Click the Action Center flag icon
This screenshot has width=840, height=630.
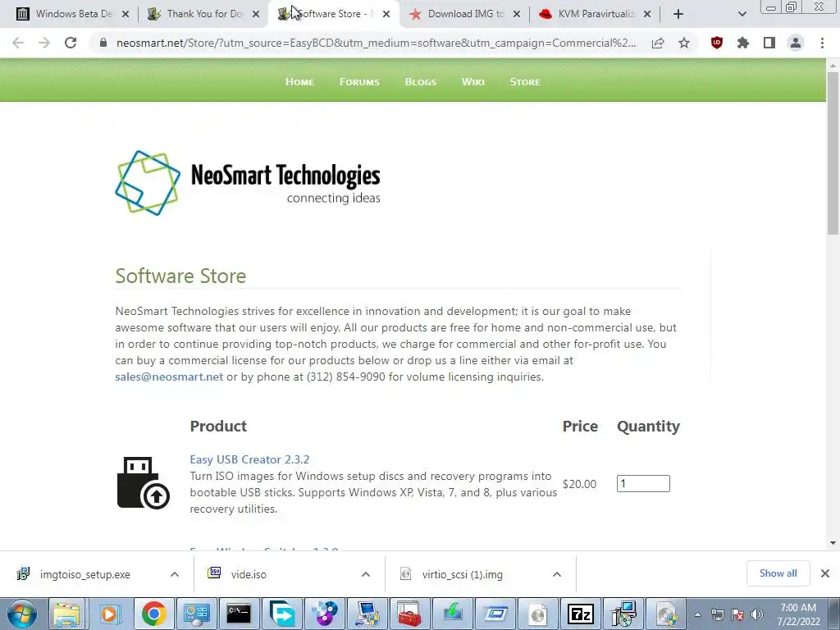tap(737, 614)
